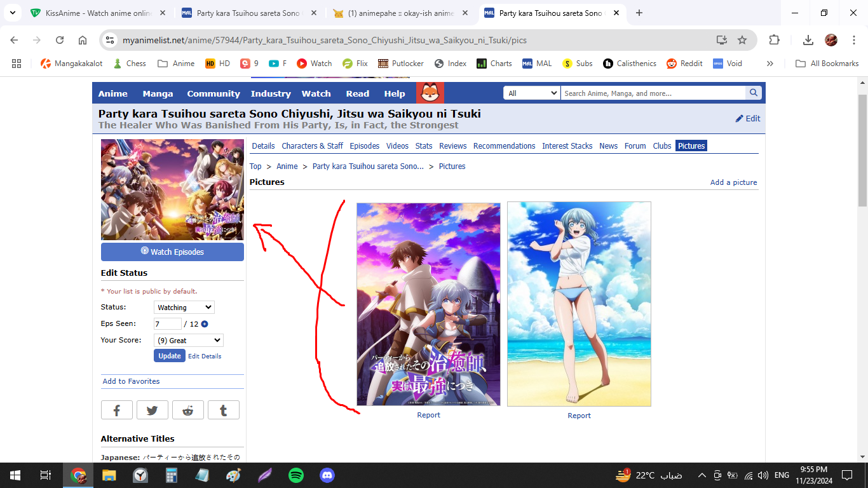Click the browser address bar URL
Screen dimensions: 868x488
[x=325, y=40]
